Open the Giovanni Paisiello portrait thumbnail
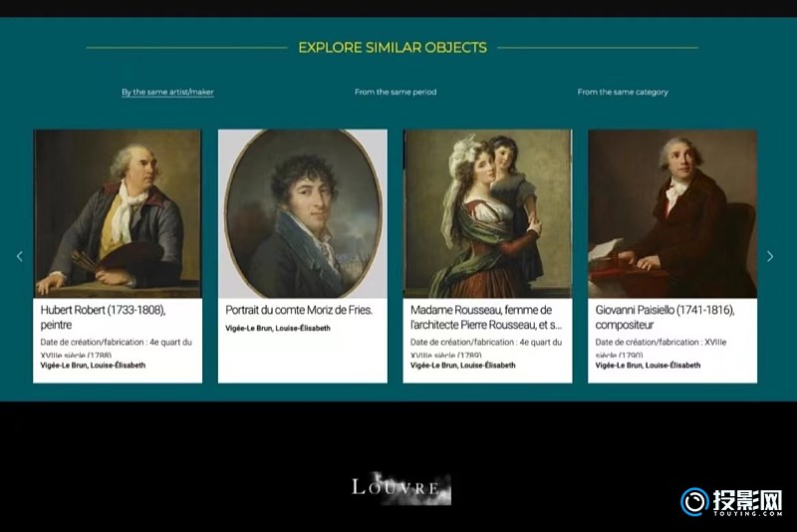 pyautogui.click(x=672, y=213)
